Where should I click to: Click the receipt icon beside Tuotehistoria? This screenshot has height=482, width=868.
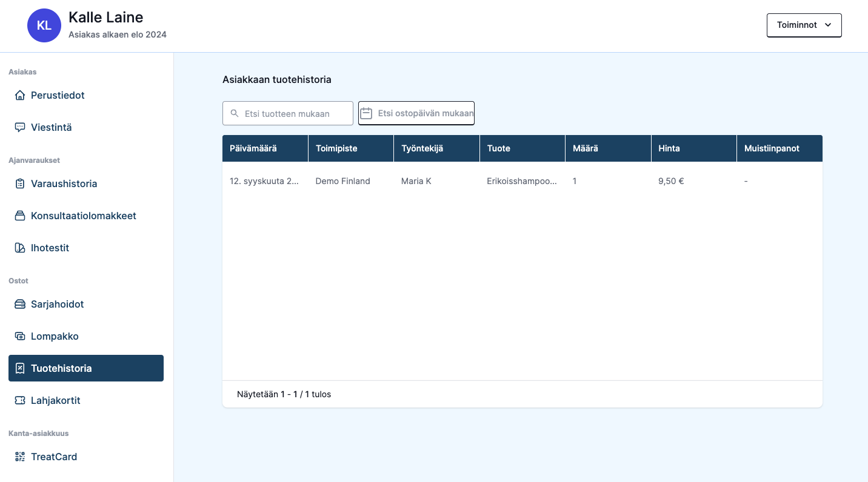click(x=20, y=369)
